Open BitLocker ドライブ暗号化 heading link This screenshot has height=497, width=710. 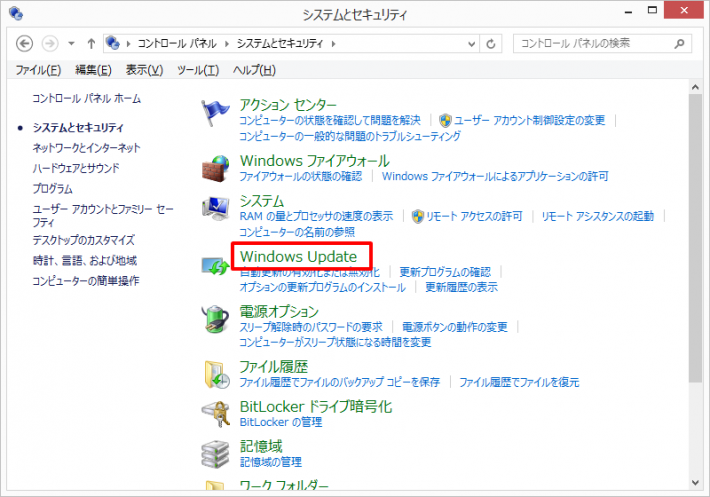point(316,406)
